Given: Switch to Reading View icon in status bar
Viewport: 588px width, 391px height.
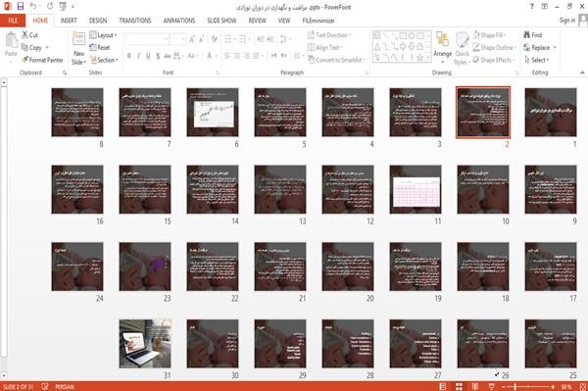Looking at the screenshot, I should click(475, 386).
